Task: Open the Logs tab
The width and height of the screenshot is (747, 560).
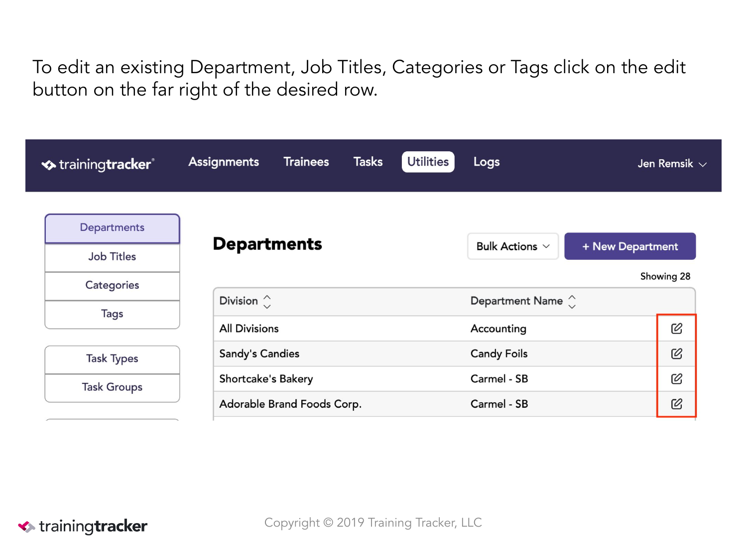Action: [x=487, y=162]
